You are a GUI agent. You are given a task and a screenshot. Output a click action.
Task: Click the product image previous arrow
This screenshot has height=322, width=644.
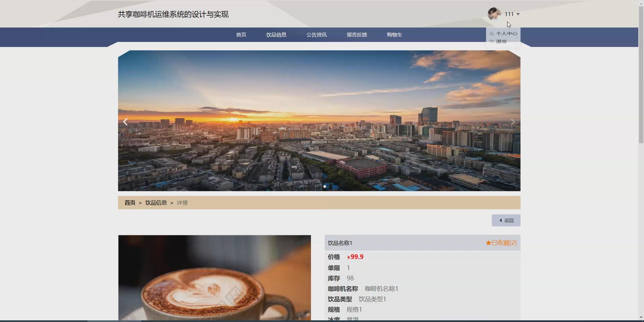click(x=129, y=318)
